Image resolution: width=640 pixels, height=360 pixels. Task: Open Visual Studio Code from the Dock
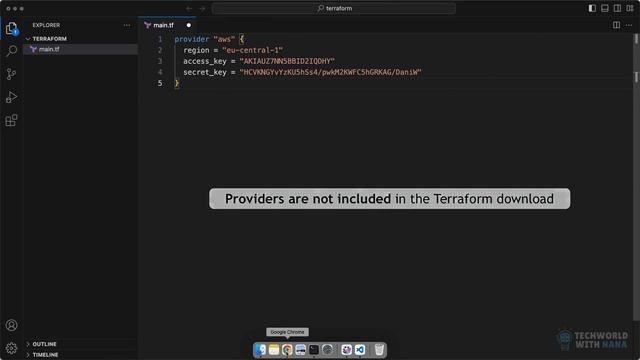coord(360,350)
